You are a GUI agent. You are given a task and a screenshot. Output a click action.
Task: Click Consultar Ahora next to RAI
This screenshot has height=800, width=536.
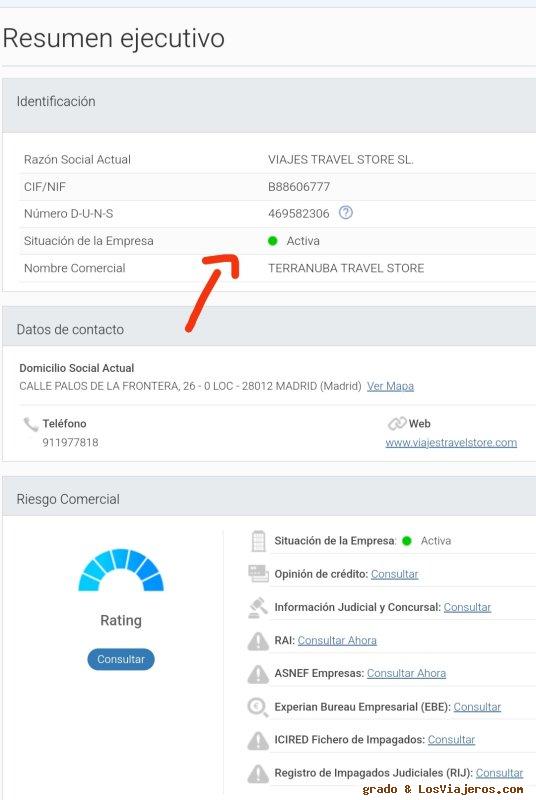(337, 640)
